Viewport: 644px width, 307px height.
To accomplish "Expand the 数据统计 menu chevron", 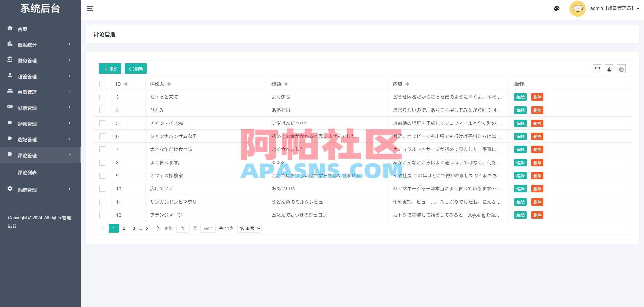I will click(x=70, y=44).
